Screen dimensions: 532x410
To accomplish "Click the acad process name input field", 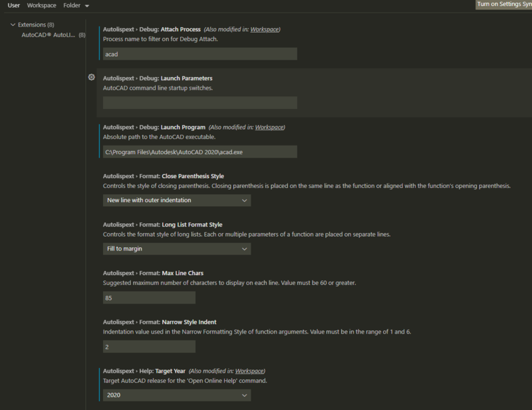I will pyautogui.click(x=199, y=54).
